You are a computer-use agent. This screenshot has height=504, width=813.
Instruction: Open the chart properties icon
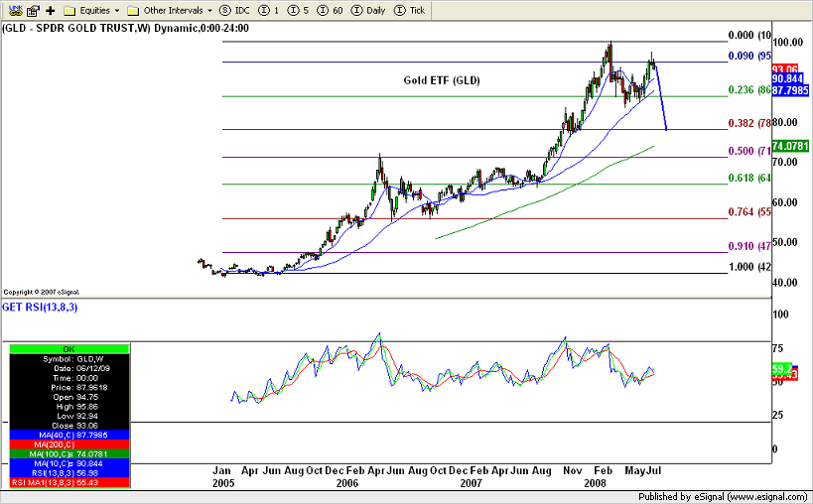coord(31,10)
